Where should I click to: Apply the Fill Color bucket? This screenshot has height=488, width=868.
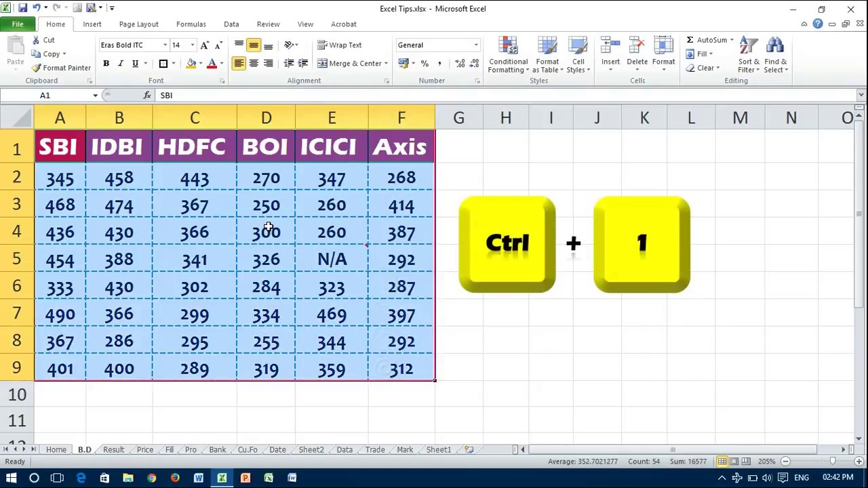click(x=191, y=63)
